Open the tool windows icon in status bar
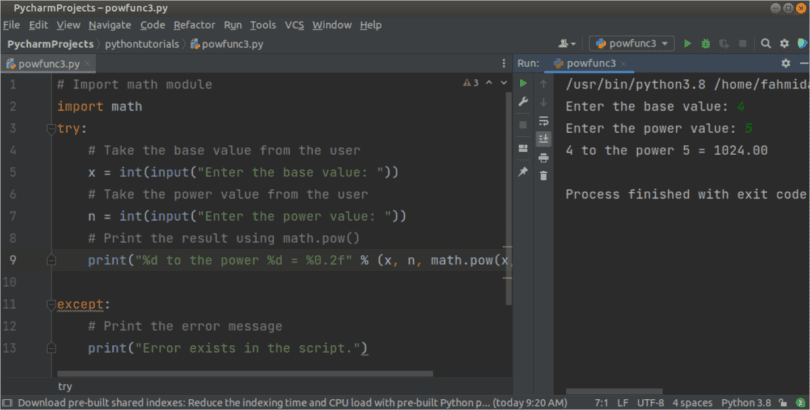The image size is (810, 410). coord(7,403)
